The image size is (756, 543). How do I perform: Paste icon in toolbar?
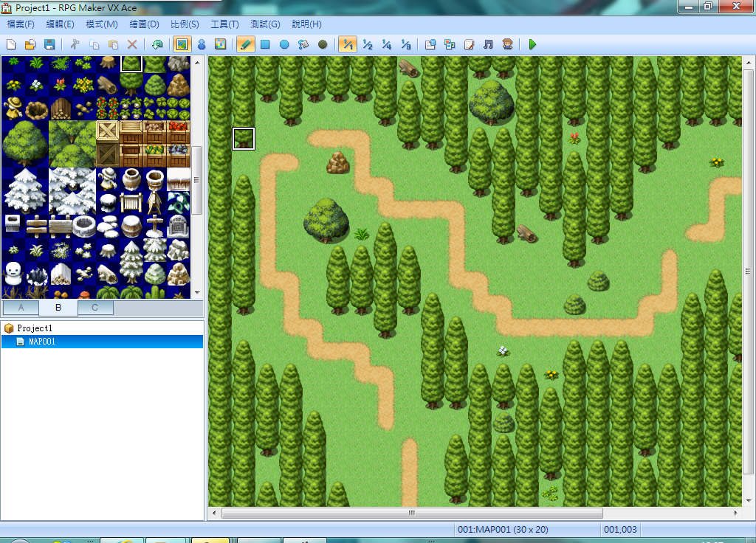[113, 45]
